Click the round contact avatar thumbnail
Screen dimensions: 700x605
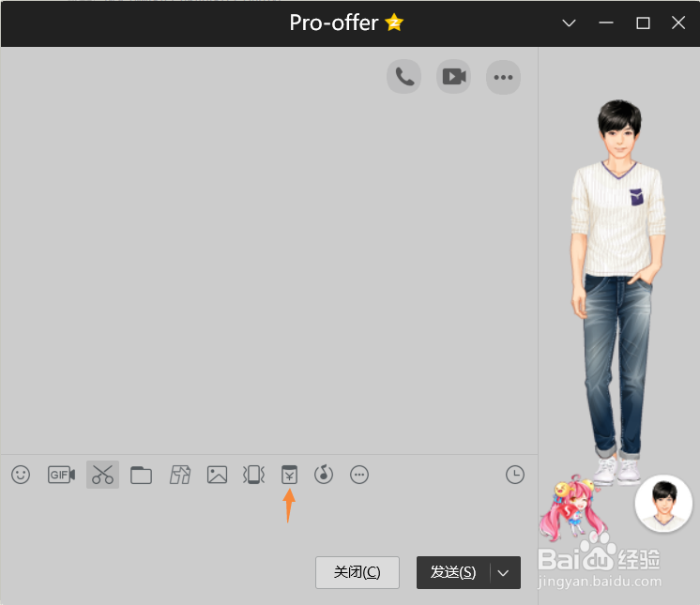click(663, 504)
